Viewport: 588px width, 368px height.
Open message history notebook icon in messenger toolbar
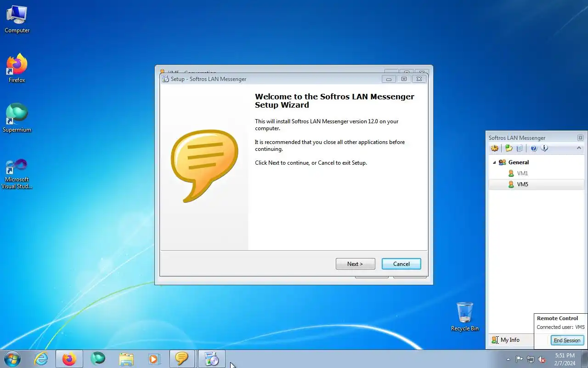[520, 148]
